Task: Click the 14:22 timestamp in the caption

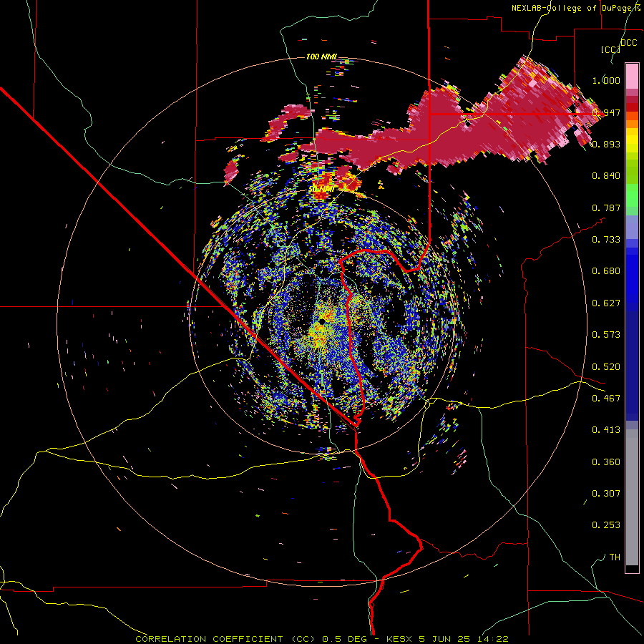Action: point(493,639)
